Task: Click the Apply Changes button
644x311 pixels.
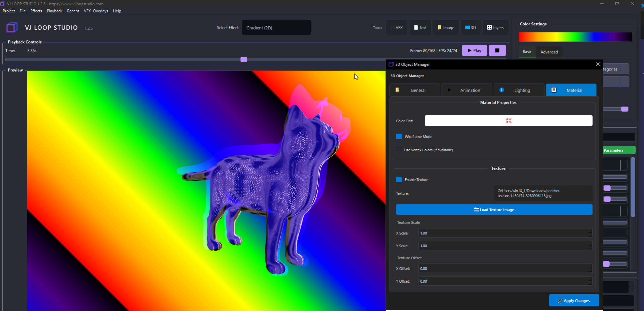Action: tap(574, 300)
